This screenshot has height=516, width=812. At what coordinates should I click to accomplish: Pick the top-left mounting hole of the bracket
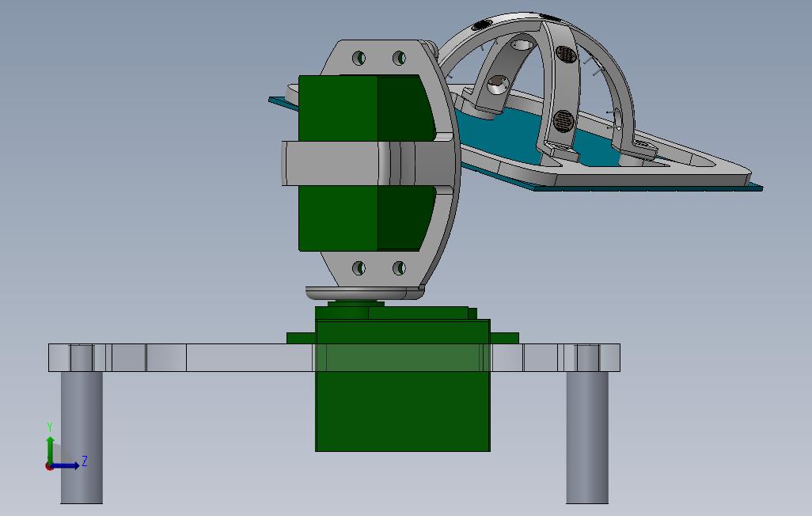coord(359,58)
